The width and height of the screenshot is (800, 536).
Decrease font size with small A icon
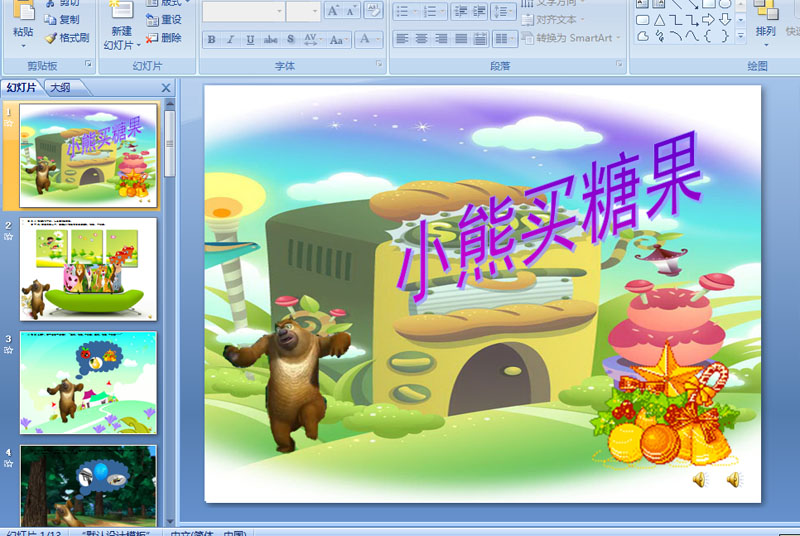pos(351,11)
